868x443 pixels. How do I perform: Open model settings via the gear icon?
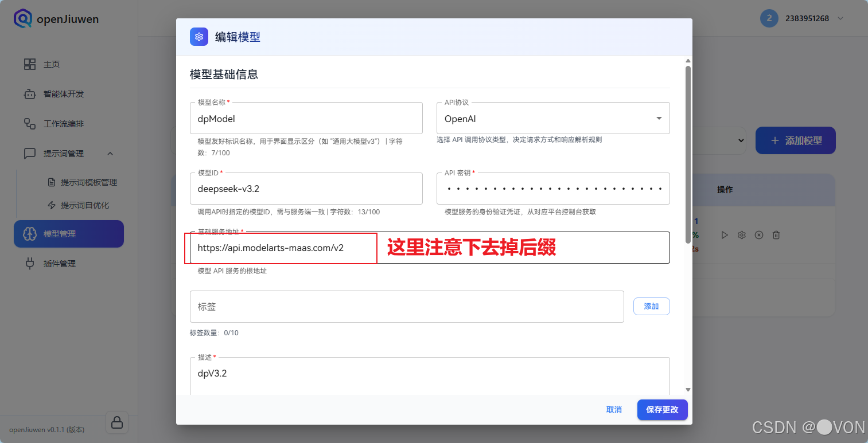[742, 234]
